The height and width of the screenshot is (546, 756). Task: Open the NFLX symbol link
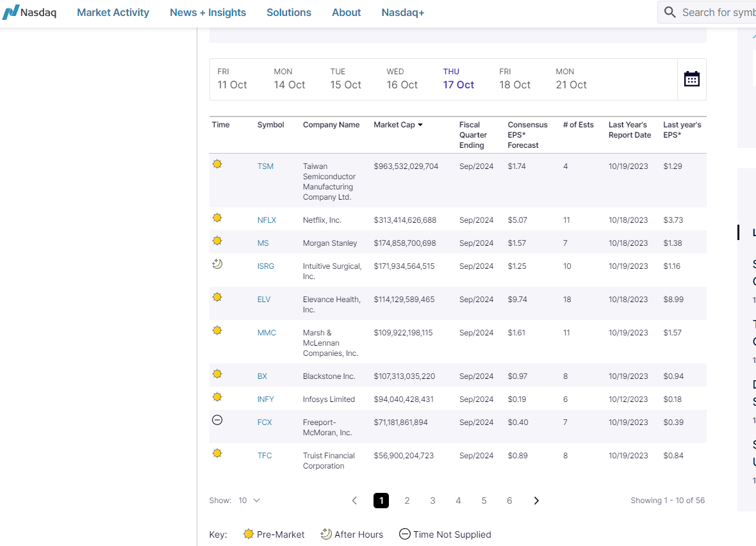(x=267, y=220)
